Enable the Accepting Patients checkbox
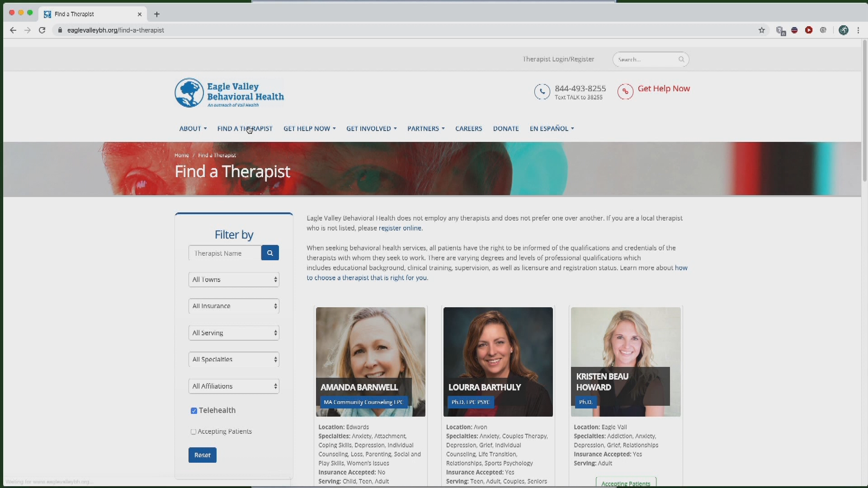Image resolution: width=868 pixels, height=488 pixels. 193,432
